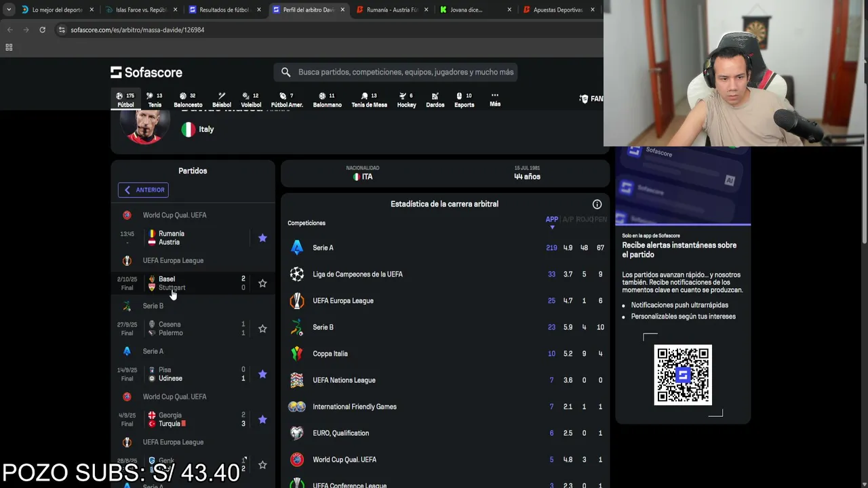Select the Voleibol sport icon
The height and width of the screenshot is (488, 868).
click(x=251, y=100)
